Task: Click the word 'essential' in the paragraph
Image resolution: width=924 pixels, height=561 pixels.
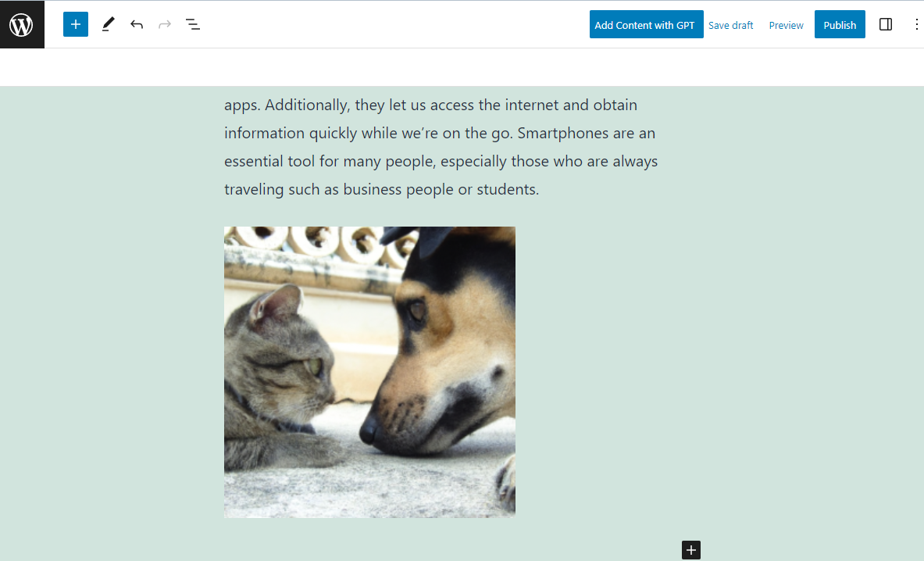Action: 253,162
